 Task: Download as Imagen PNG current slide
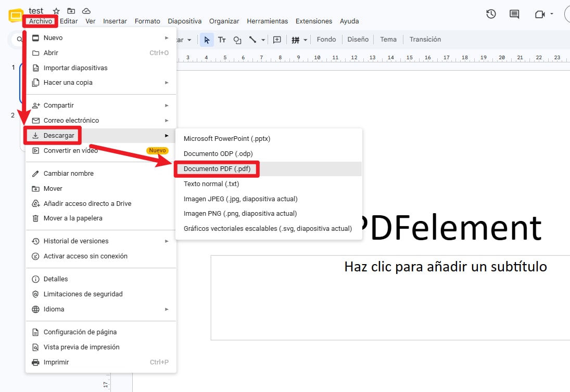pos(269,214)
